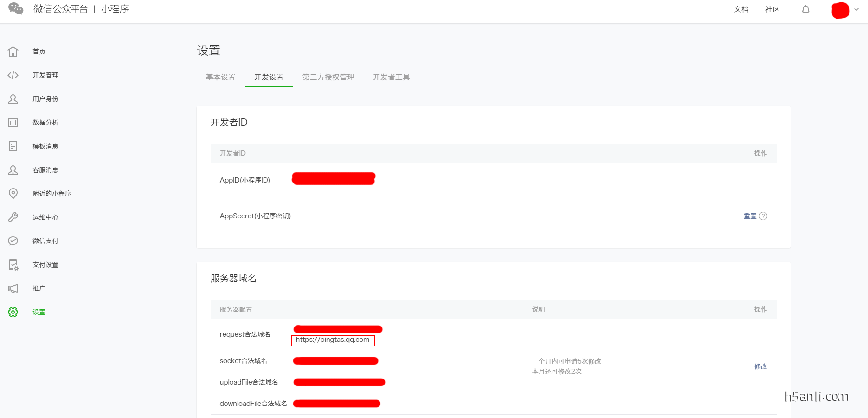Screen dimensions: 868x418
Task: Click the 附近的小程序 location pin icon
Action: click(13, 194)
